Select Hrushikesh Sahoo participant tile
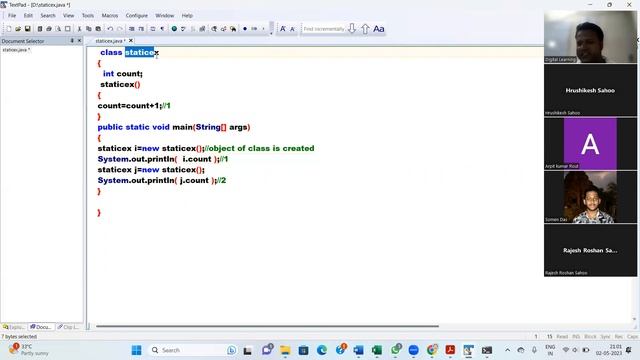The width and height of the screenshot is (640, 360). (x=590, y=90)
